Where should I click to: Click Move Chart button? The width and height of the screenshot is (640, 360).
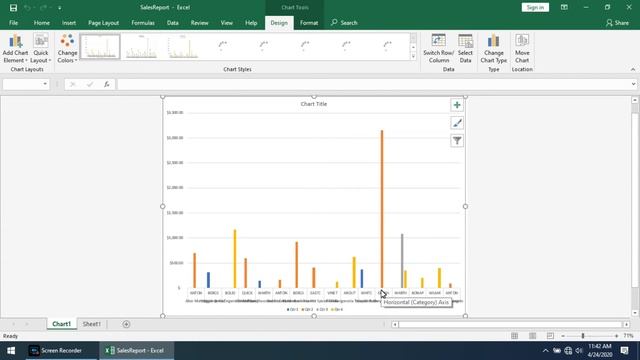522,49
